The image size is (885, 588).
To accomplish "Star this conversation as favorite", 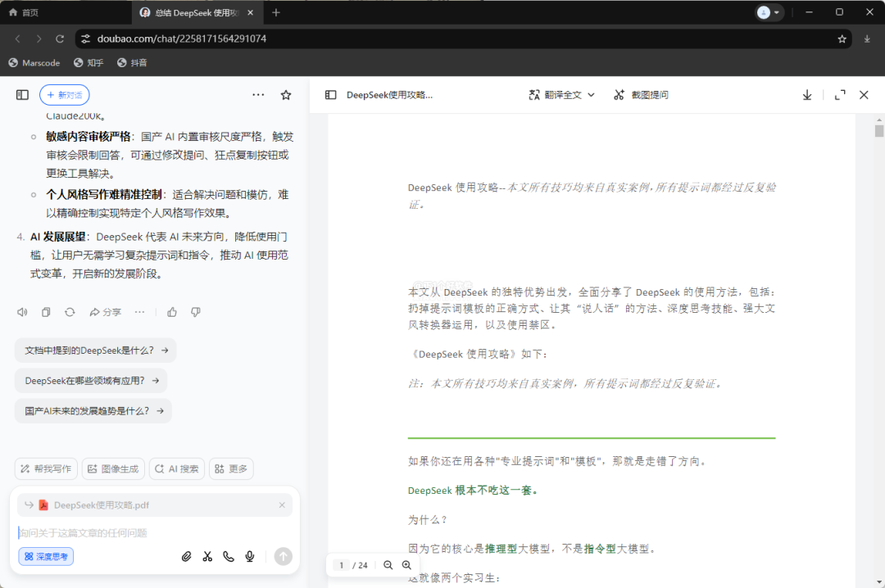I will tap(286, 95).
